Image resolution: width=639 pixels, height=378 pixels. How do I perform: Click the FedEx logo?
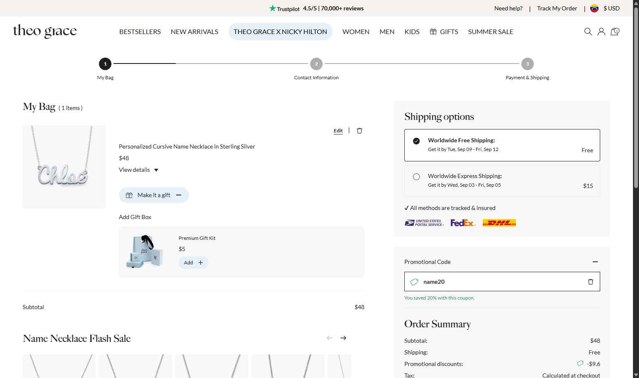pos(463,223)
